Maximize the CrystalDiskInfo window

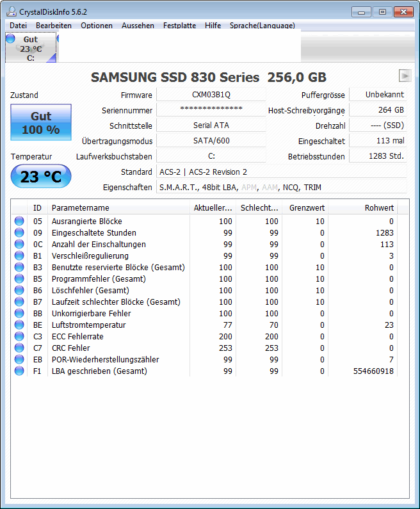[382, 12]
